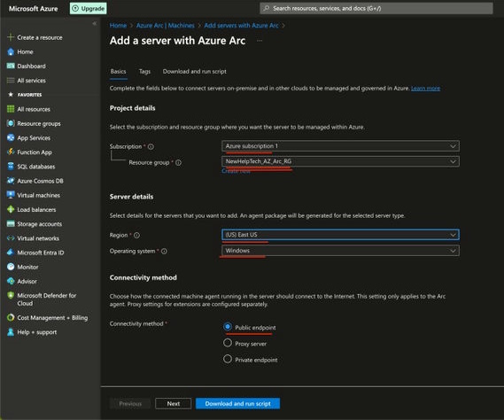Open the Dashboard icon in the sidebar

(x=11, y=66)
